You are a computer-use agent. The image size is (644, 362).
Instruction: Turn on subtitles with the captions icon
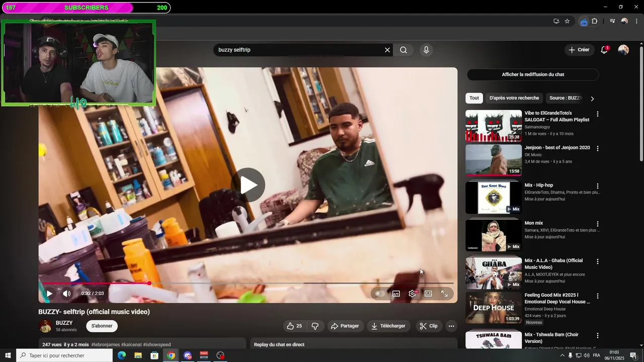[x=396, y=294]
